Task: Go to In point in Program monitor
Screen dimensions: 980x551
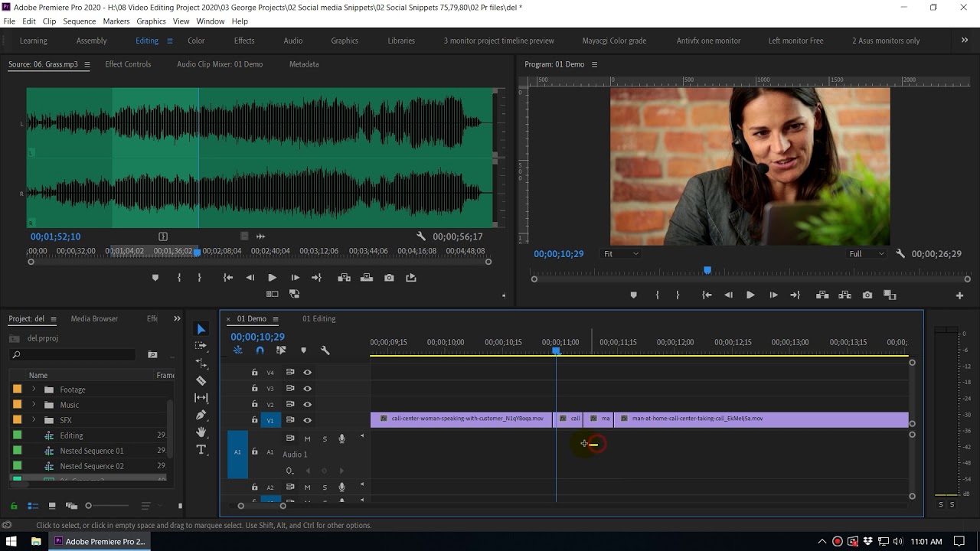Action: pos(707,295)
